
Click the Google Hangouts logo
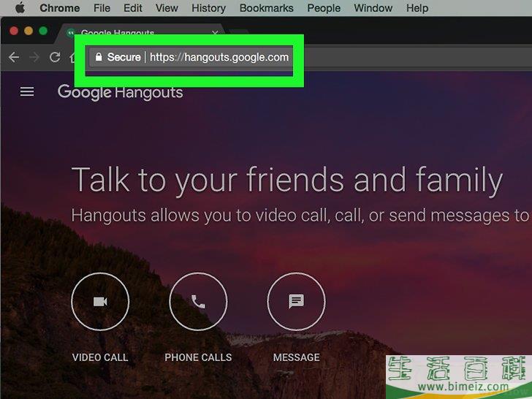120,92
